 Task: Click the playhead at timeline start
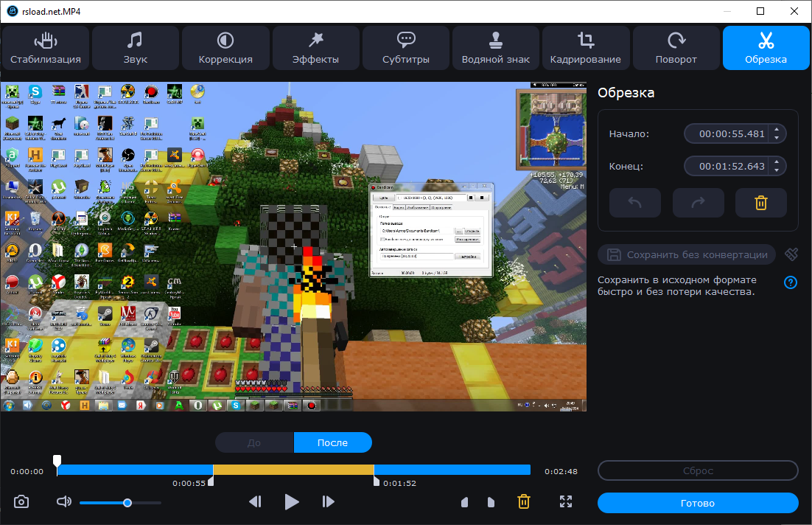coord(57,462)
